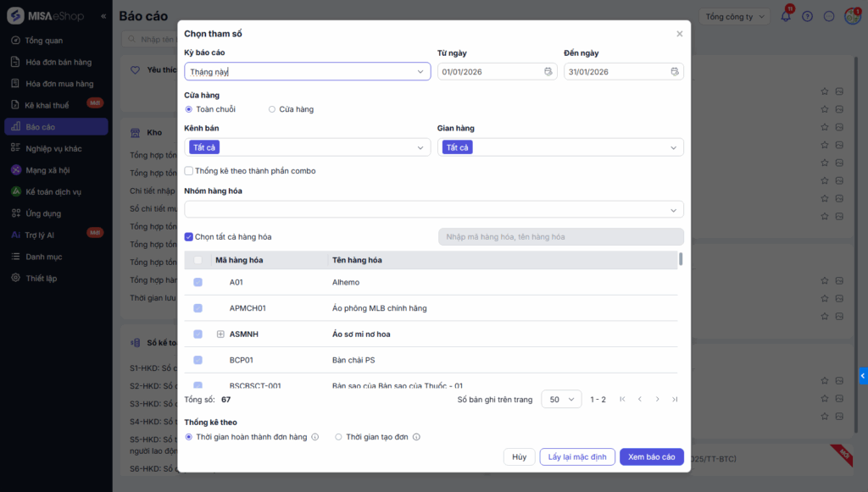Image resolution: width=868 pixels, height=492 pixels.
Task: Jump to the last page arrow
Action: (675, 399)
